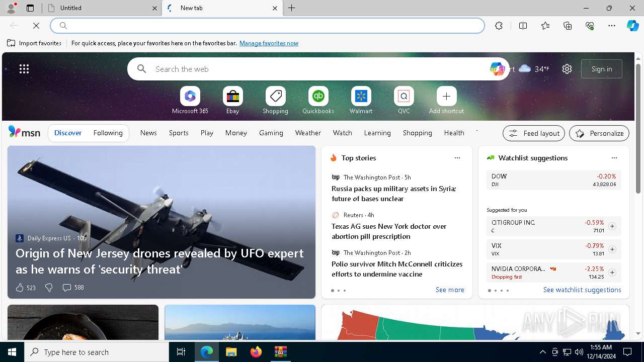Open Top stories more options menu
The width and height of the screenshot is (644, 362).
pos(457,158)
